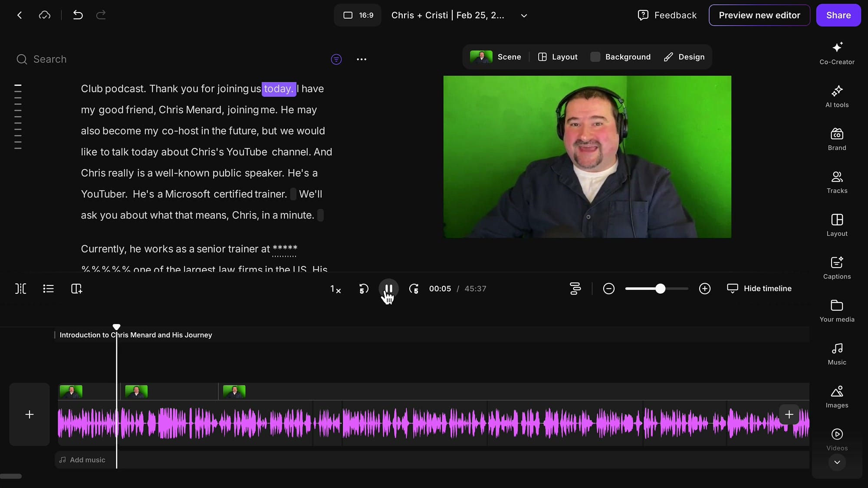Select the add scene icon above the timeline
This screenshot has height=488, width=868.
pyautogui.click(x=76, y=288)
